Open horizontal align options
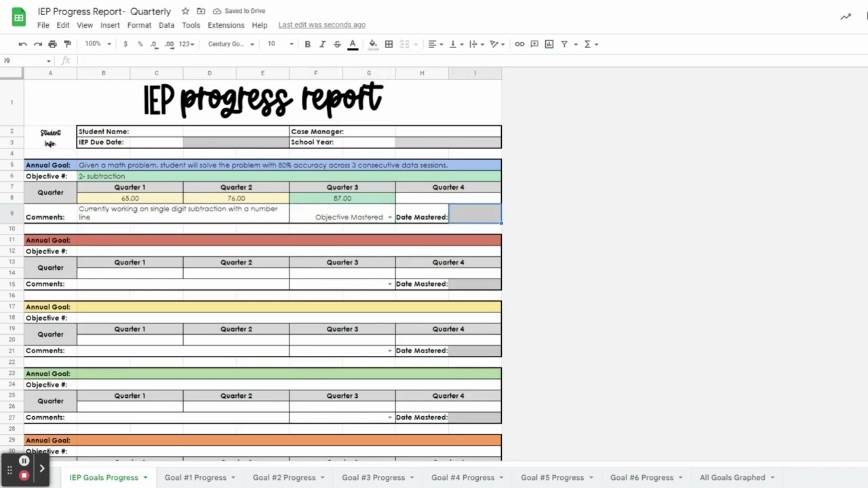 coord(435,44)
